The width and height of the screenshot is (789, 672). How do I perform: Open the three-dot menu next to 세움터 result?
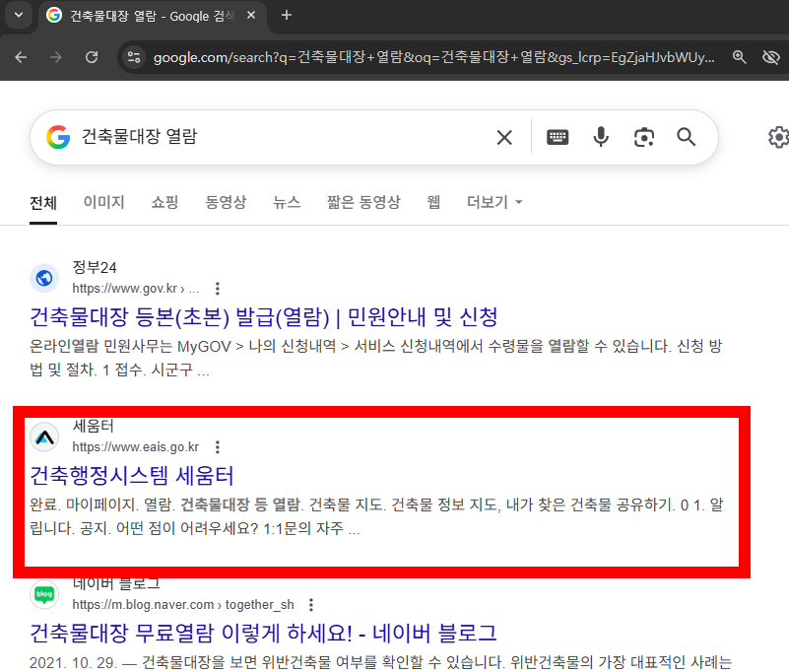[218, 446]
